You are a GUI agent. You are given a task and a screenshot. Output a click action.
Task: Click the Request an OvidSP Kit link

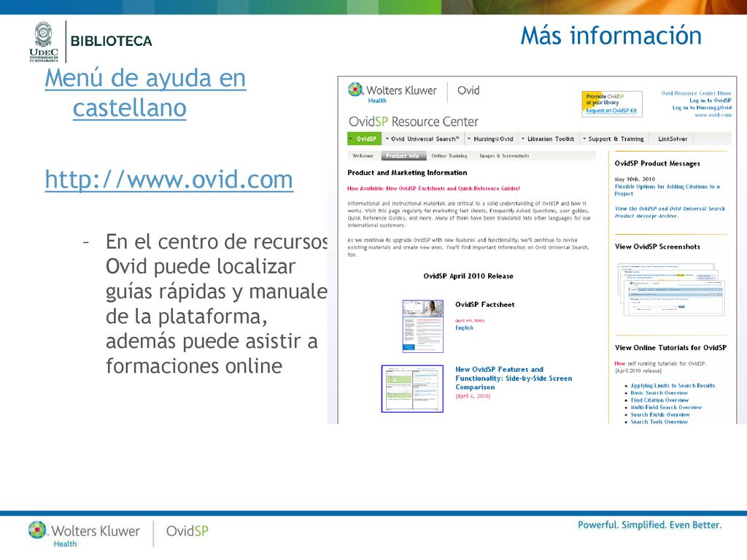click(x=611, y=111)
